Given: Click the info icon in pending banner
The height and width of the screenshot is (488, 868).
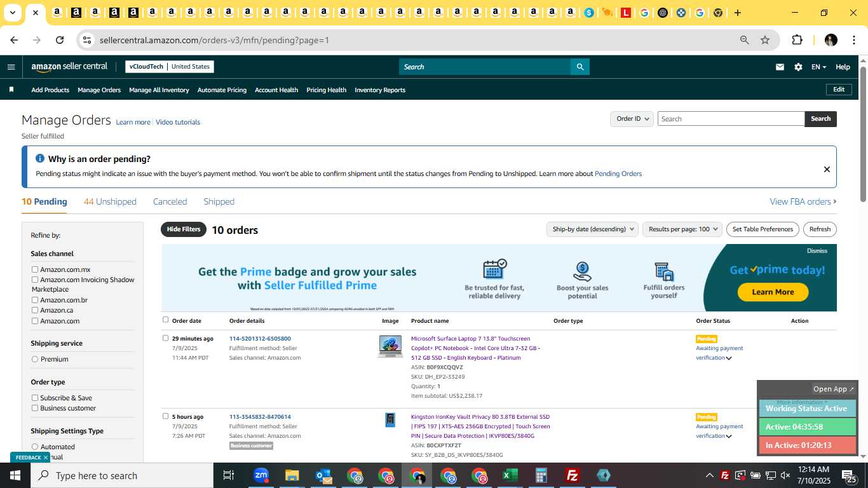Looking at the screenshot, I should click(x=40, y=159).
